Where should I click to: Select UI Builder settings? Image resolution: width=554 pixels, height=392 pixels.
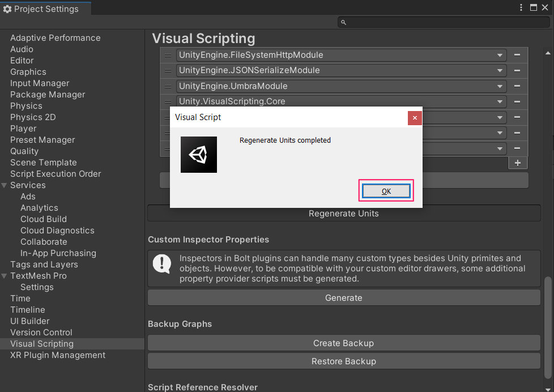click(29, 321)
